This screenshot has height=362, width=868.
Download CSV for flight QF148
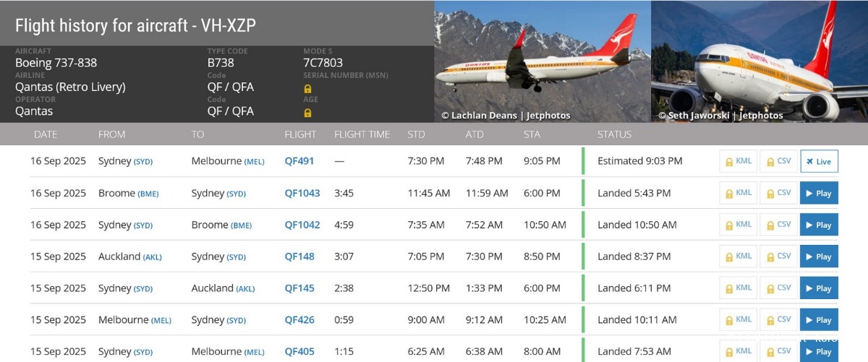(778, 257)
